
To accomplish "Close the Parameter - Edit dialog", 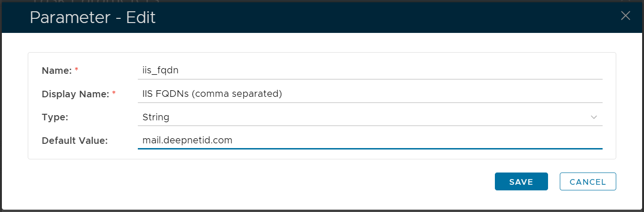I will [x=625, y=16].
